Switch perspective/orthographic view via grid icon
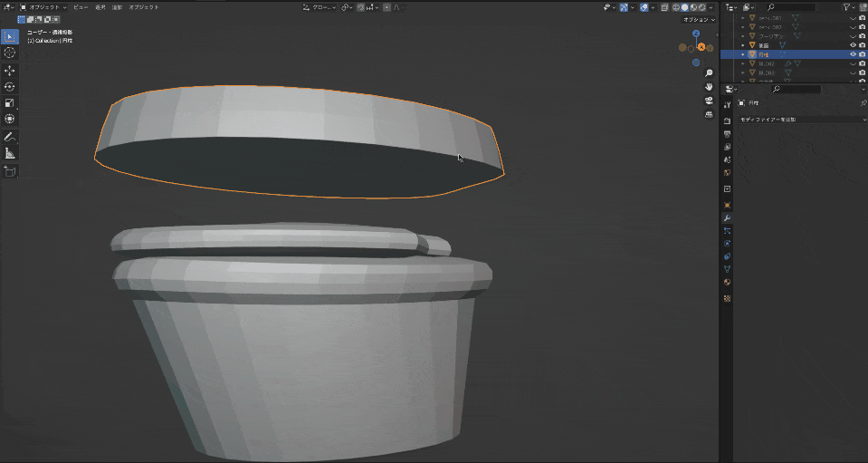The height and width of the screenshot is (463, 868). pyautogui.click(x=709, y=115)
